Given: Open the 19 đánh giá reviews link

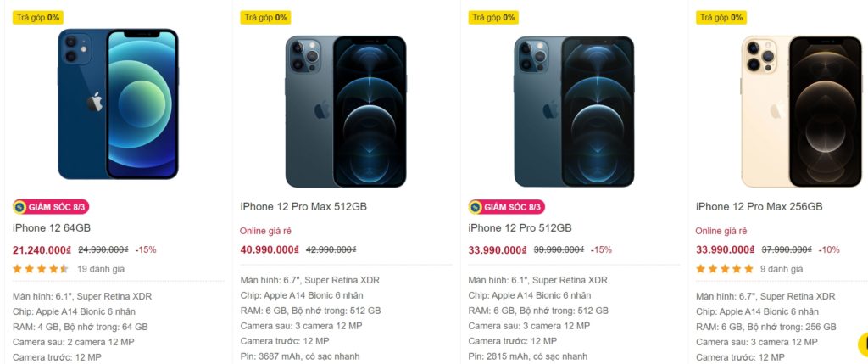Looking at the screenshot, I should pos(101,269).
